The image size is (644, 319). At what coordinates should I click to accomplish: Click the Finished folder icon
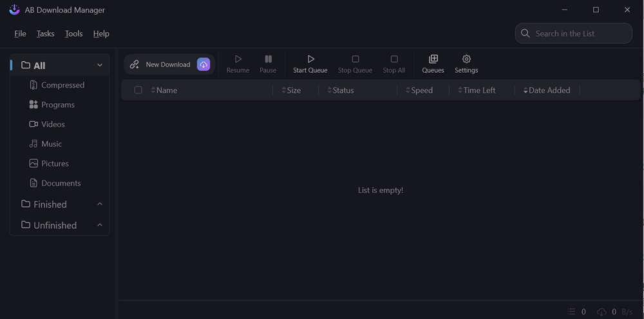pos(26,204)
